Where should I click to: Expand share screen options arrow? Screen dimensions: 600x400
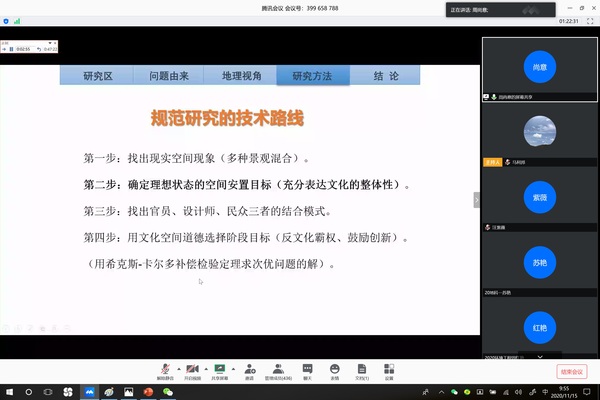[x=232, y=368]
